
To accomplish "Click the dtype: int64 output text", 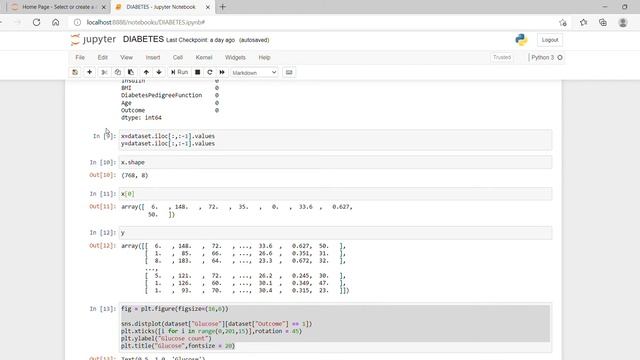I will (x=141, y=118).
